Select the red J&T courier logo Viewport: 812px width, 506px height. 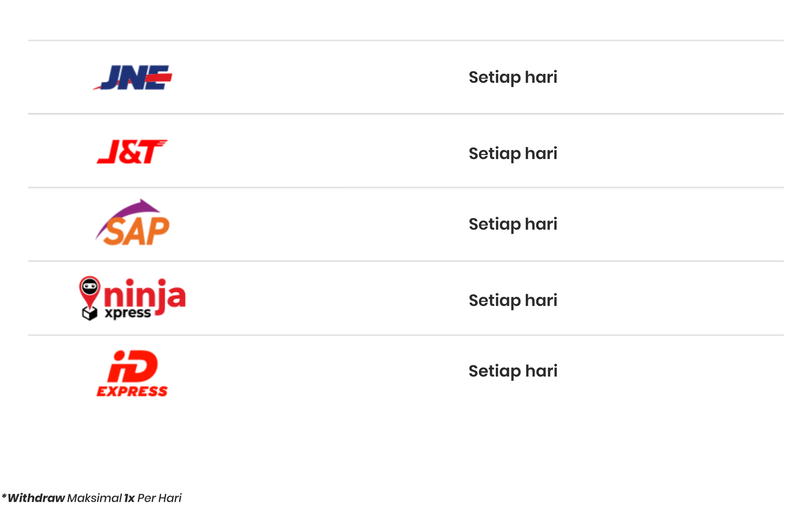(x=132, y=152)
